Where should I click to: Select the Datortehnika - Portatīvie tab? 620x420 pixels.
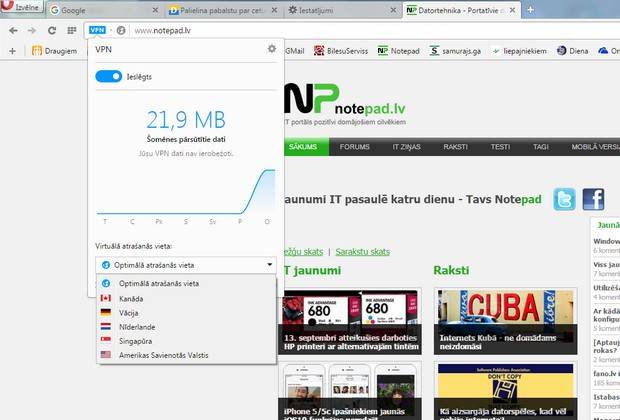pyautogui.click(x=461, y=10)
